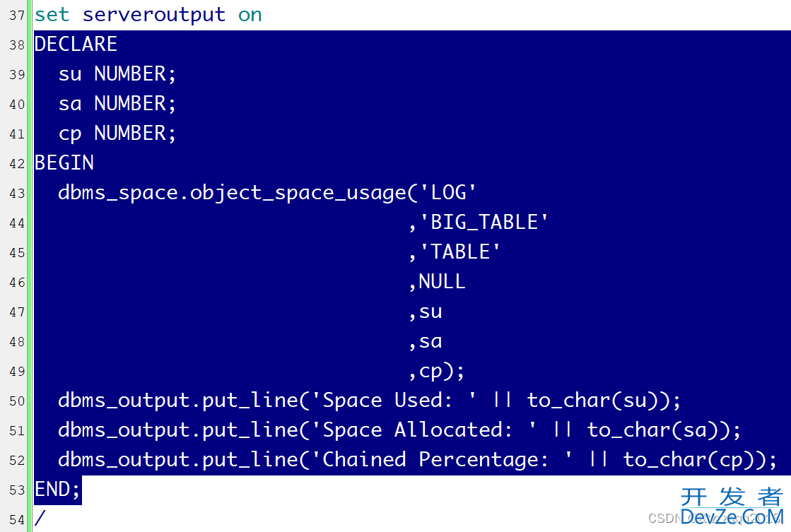This screenshot has height=532, width=791.
Task: Click line number 37 in the gutter
Action: (17, 15)
